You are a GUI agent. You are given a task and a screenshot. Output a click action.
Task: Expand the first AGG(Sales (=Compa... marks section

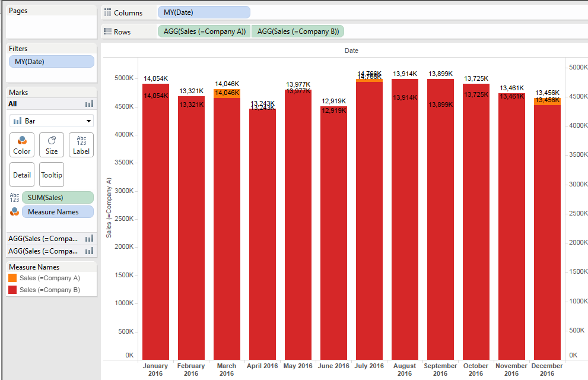tap(52, 239)
